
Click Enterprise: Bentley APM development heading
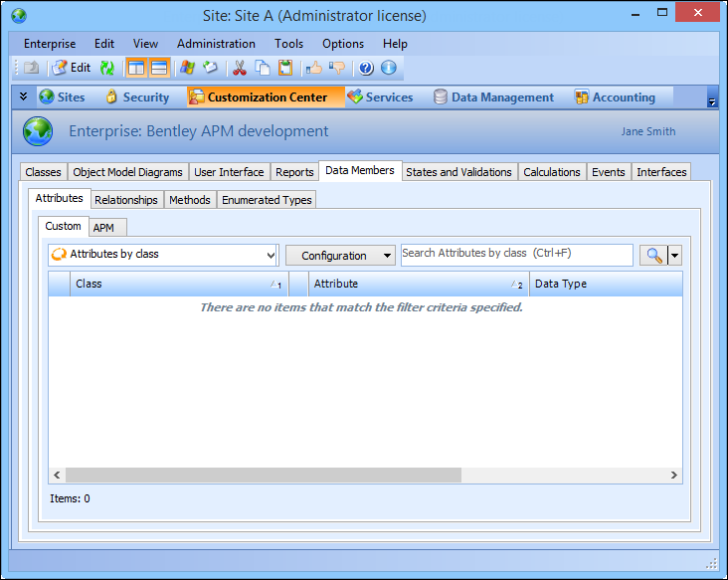199,131
